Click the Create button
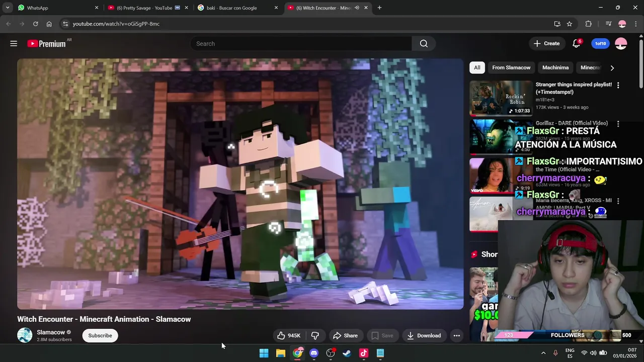Viewport: 644px width, 362px height. (x=547, y=44)
